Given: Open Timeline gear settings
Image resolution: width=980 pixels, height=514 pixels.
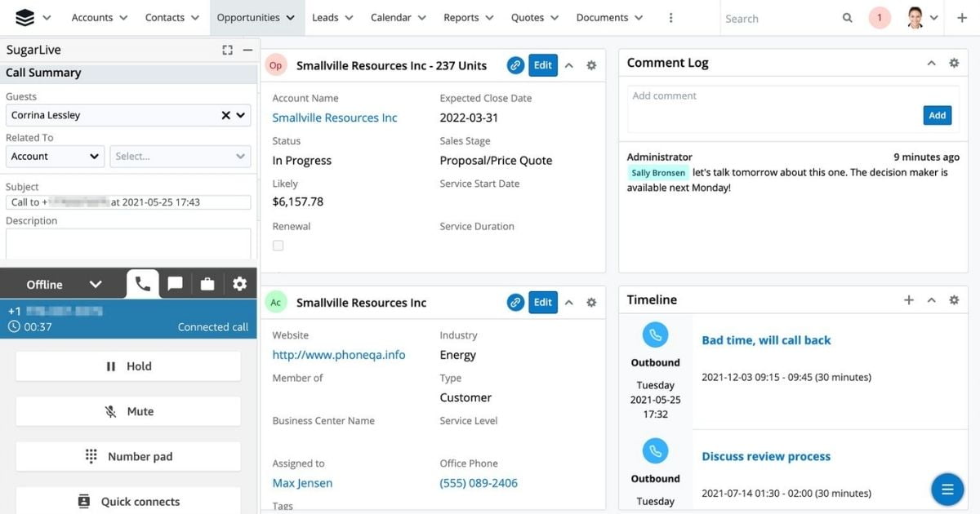Looking at the screenshot, I should click(x=954, y=299).
